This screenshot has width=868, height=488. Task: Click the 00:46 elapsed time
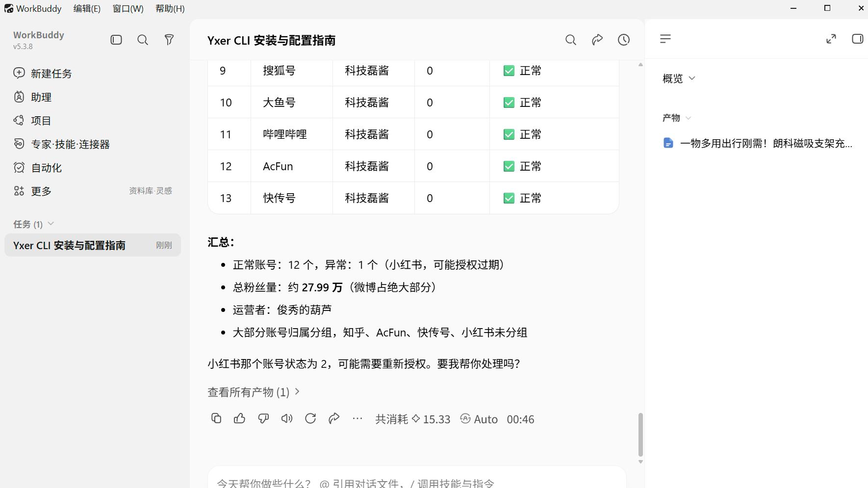coord(520,419)
